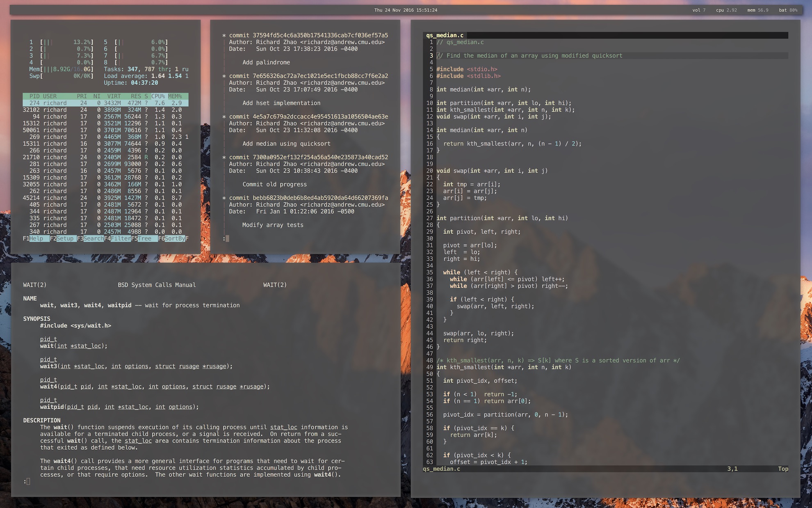
Task: Click the SYNOPSIS heading in man page
Action: pos(36,318)
